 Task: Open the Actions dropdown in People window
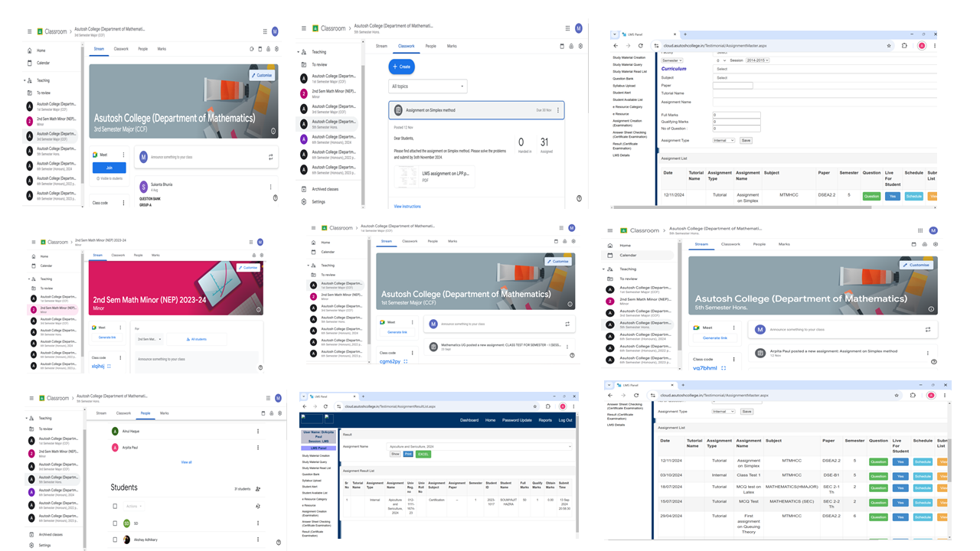click(x=135, y=506)
